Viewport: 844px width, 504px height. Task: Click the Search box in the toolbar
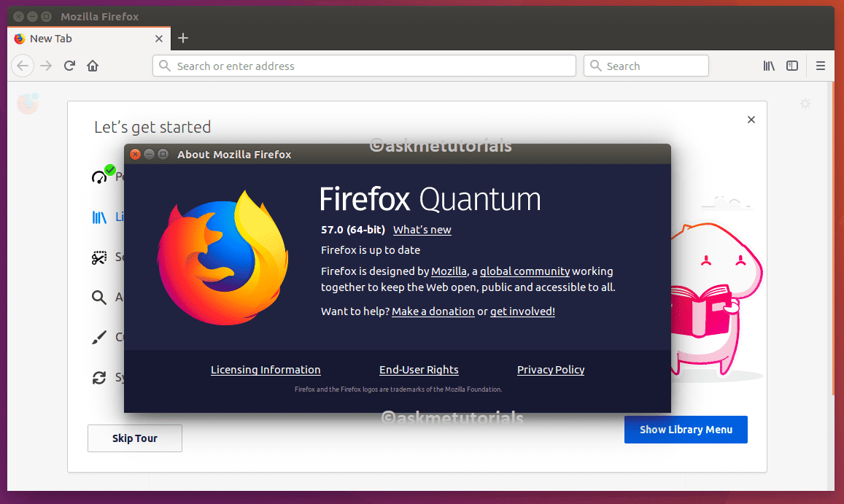646,66
